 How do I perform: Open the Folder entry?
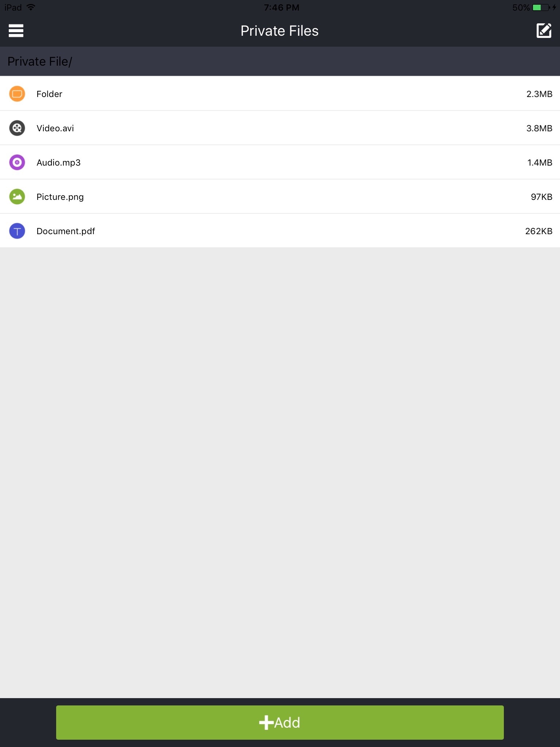tap(49, 94)
